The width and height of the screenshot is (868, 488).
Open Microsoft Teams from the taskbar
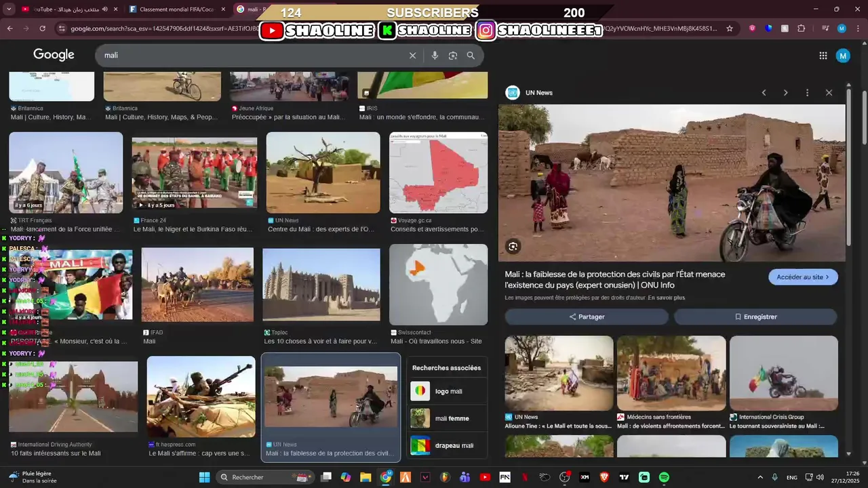pyautogui.click(x=465, y=477)
